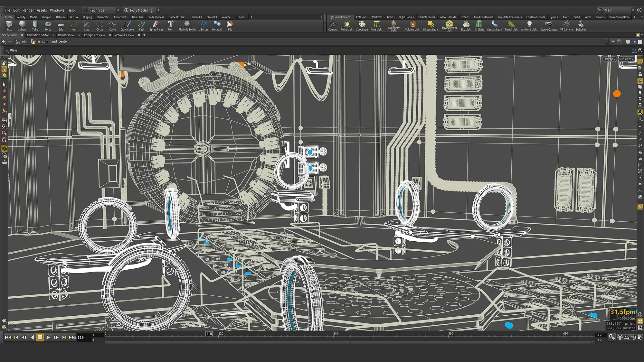Open the File menu
This screenshot has width=644, height=362.
point(7,10)
